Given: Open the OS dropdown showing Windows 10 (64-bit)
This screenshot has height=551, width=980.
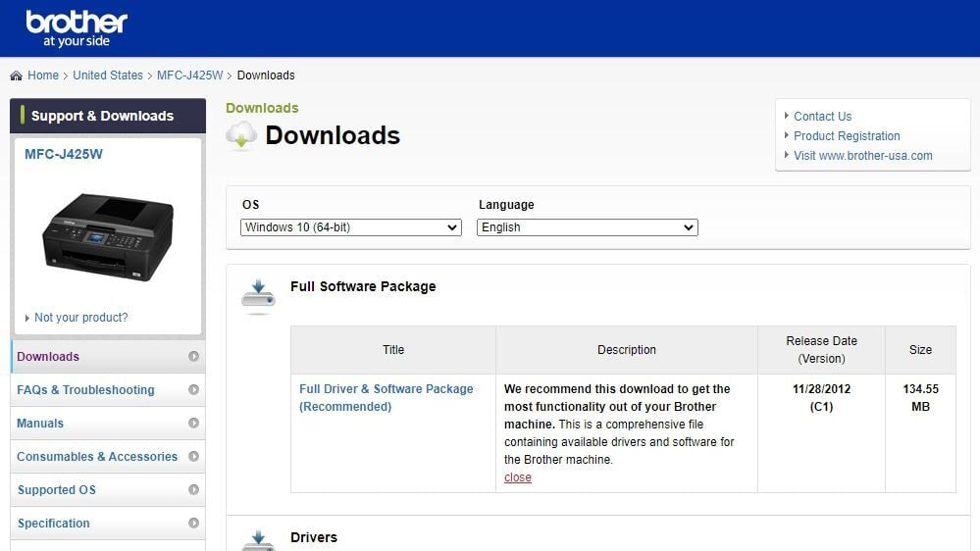Looking at the screenshot, I should 350,227.
